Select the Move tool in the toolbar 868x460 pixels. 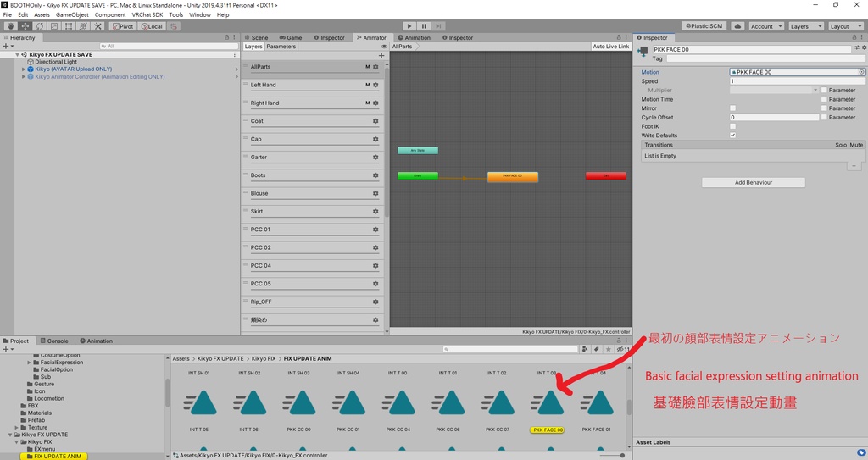point(25,26)
